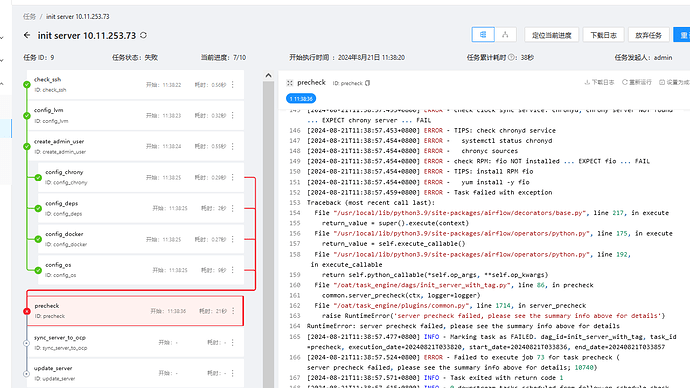Switch to the list layout view
This screenshot has height=388, width=690.
(x=483, y=35)
